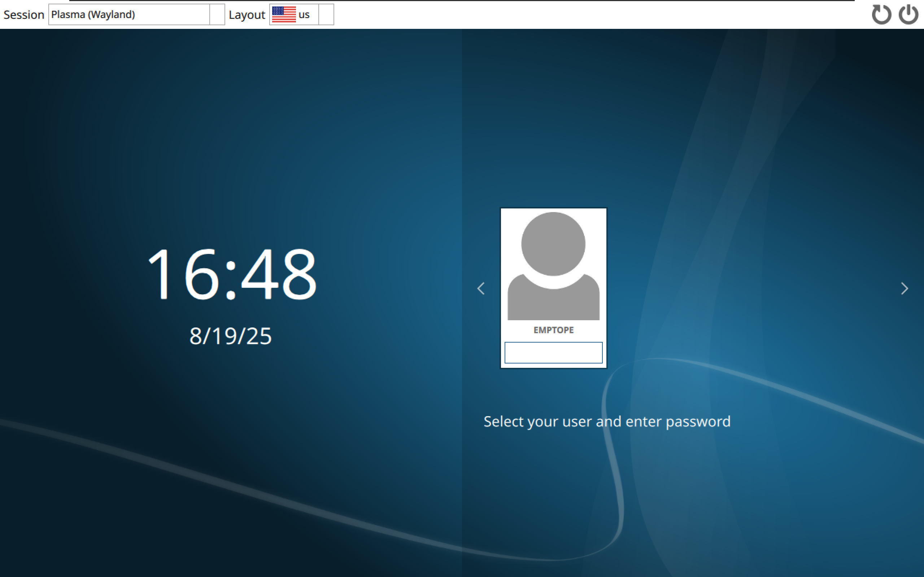
Task: Click the Session label
Action: click(x=24, y=15)
